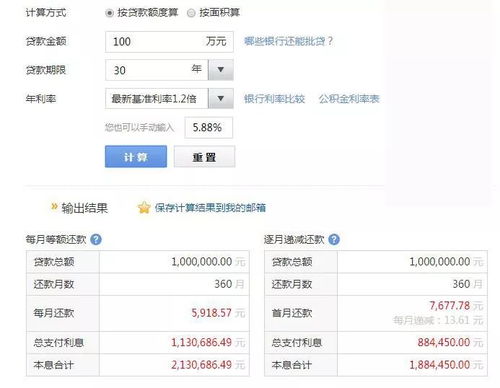The height and width of the screenshot is (388, 500).
Task: Click the 每月等额还款 section title
Action: pyautogui.click(x=56, y=240)
